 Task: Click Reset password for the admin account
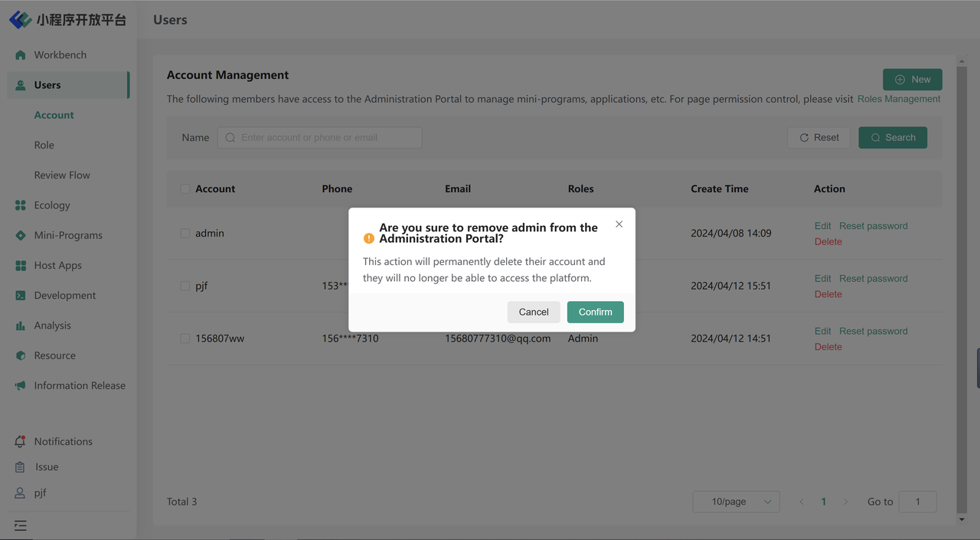874,226
